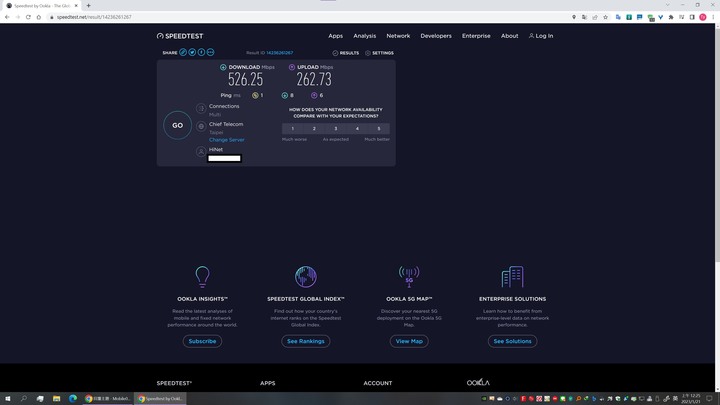The width and height of the screenshot is (720, 405).
Task: Click the upload value 262.73
Action: tap(314, 80)
